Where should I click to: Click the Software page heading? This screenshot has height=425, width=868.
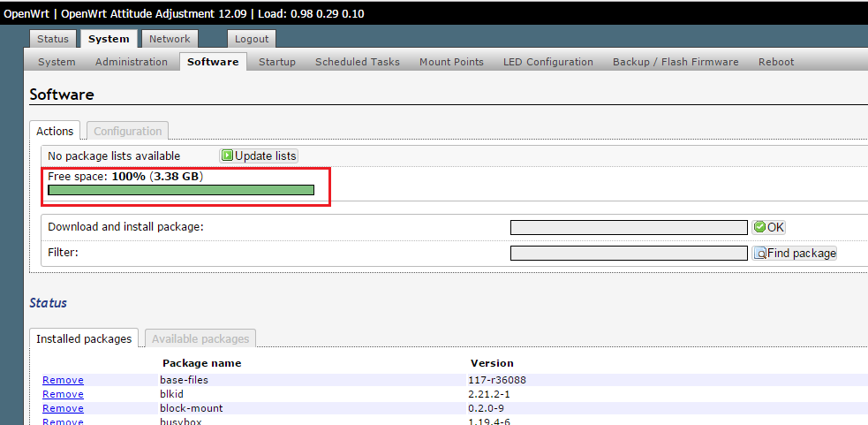tap(62, 95)
